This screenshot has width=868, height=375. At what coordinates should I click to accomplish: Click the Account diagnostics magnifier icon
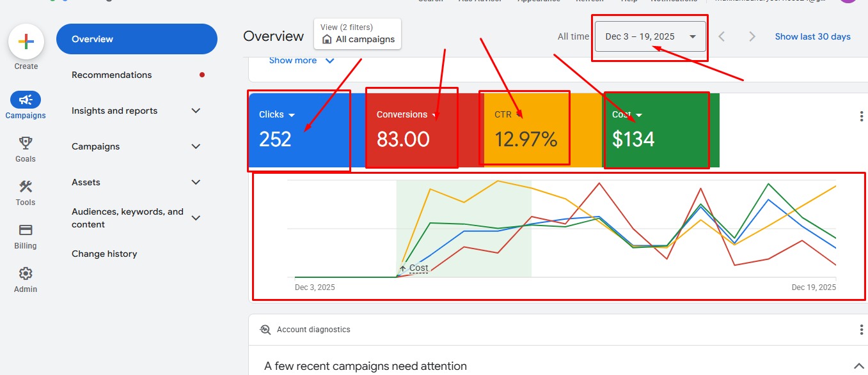[x=265, y=330]
